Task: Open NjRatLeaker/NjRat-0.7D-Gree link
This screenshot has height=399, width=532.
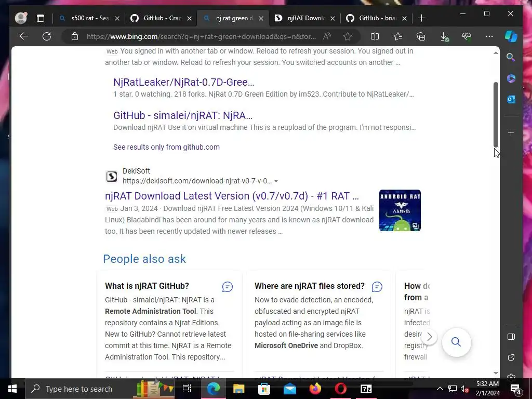Action: 183,82
